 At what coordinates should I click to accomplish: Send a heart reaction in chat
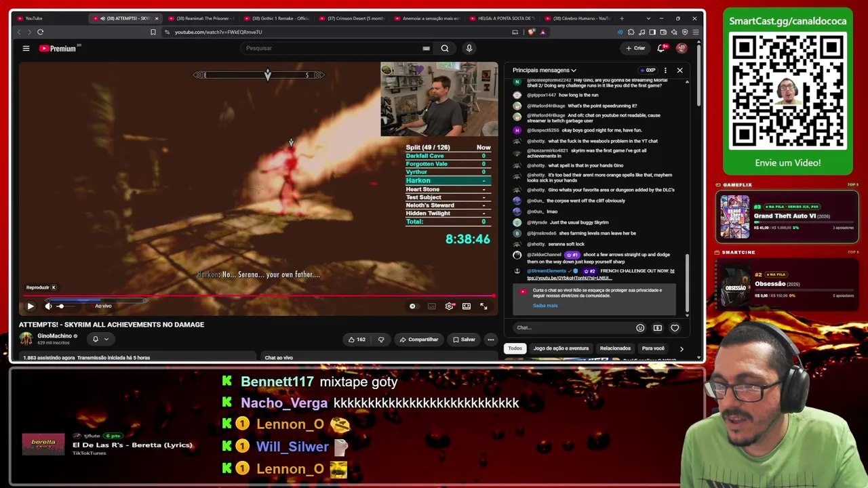(675, 328)
